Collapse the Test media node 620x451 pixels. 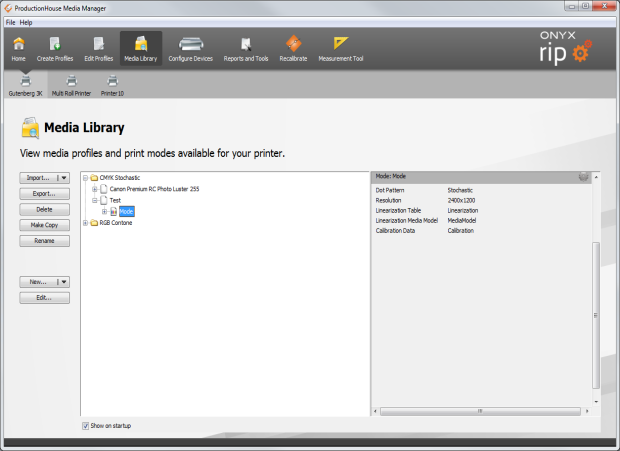(x=95, y=200)
